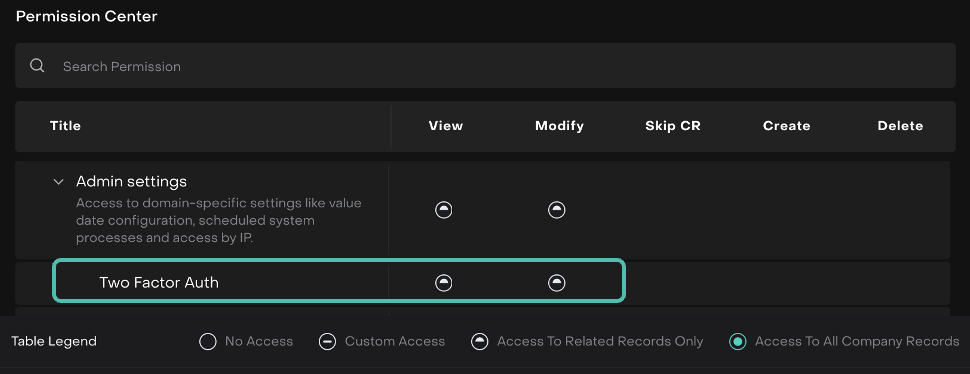The height and width of the screenshot is (374, 970).
Task: Click the Create column header
Action: point(786,126)
